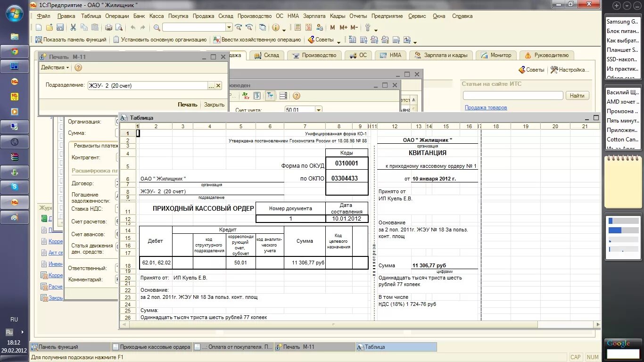Open the Действия dropdown in Печать М-11
This screenshot has width=644, height=362.
point(55,67)
